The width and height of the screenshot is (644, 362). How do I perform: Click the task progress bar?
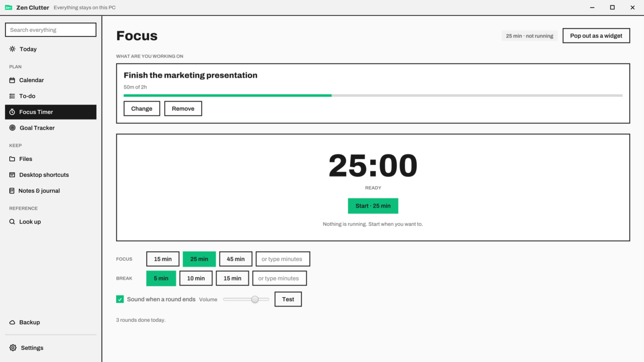click(x=373, y=96)
